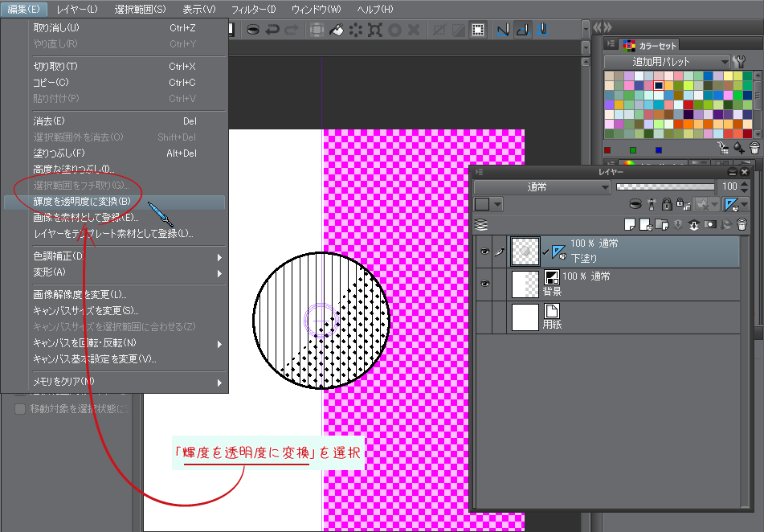The width and height of the screenshot is (764, 532).
Task: Click the fill bucket icon in toolbar
Action: (337, 31)
